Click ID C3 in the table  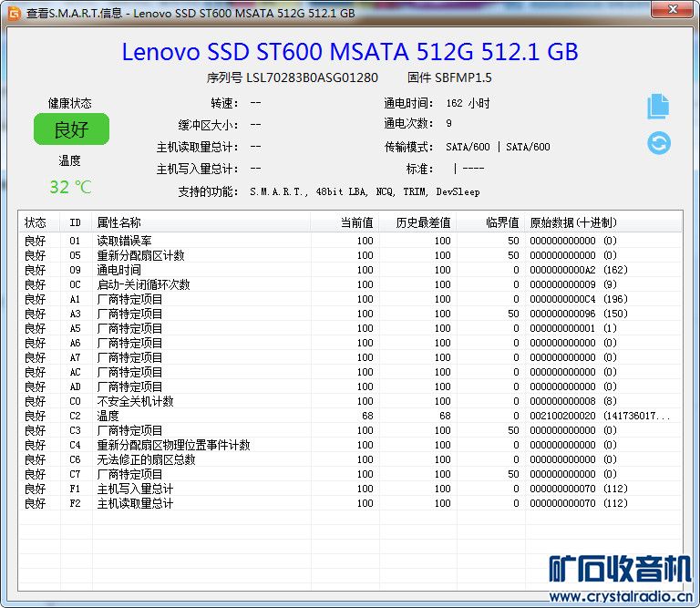tap(75, 430)
